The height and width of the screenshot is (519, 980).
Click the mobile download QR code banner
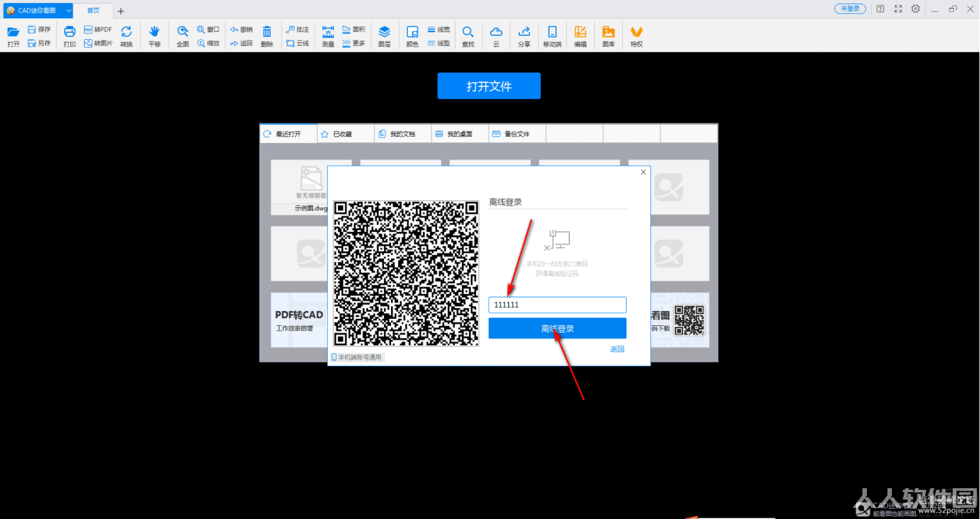tap(680, 320)
